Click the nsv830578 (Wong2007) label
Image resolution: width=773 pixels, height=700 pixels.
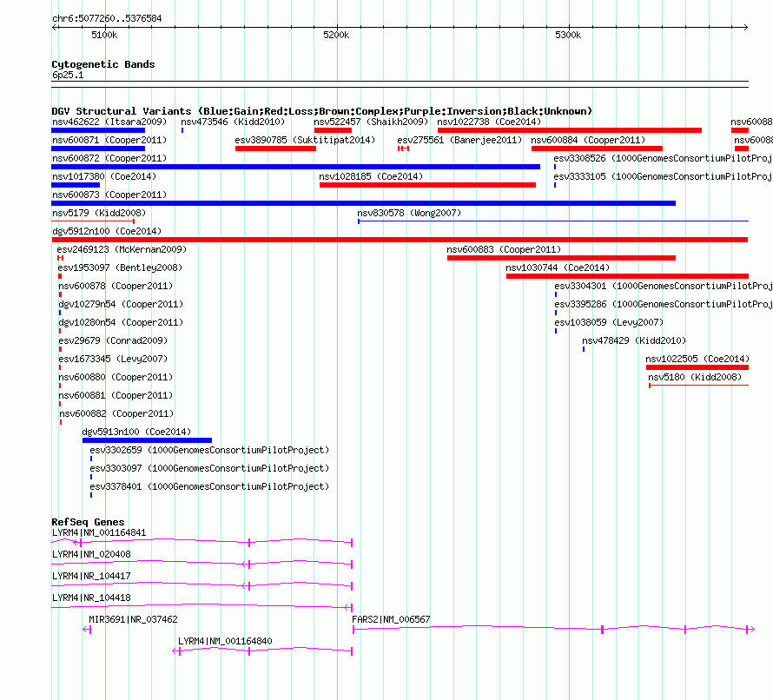tap(409, 213)
